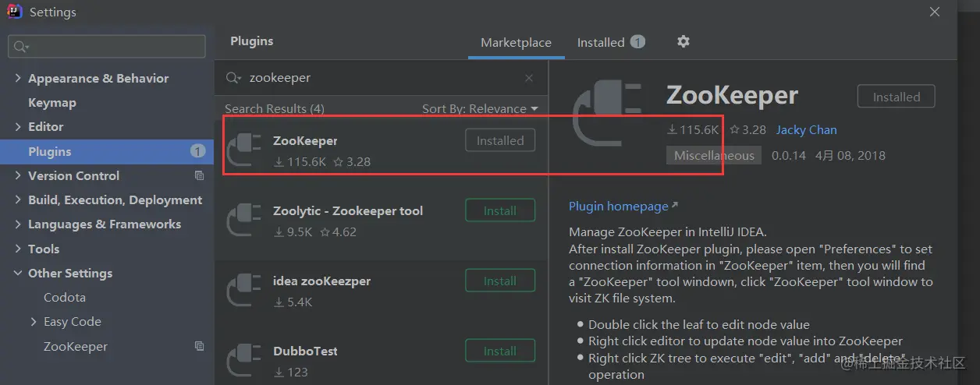This screenshot has width=980, height=385.
Task: Click ZooKeeper plugin icon in results list
Action: 244,151
